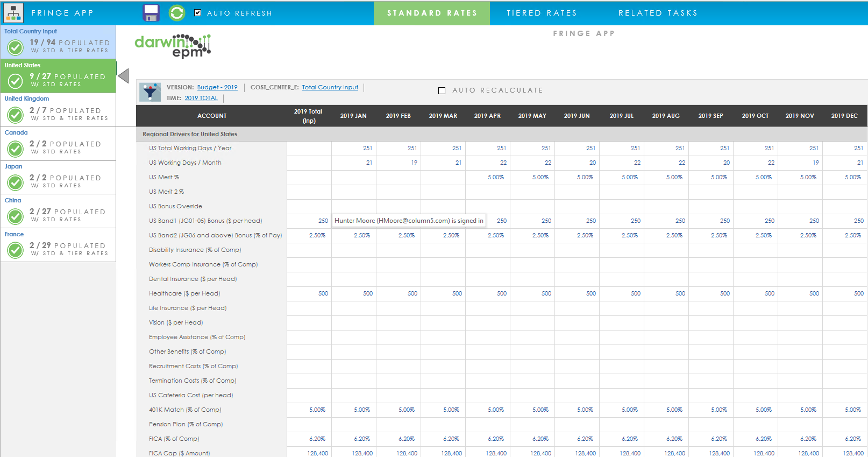Click the filter funnel icon
The height and width of the screenshot is (457, 868).
click(x=150, y=92)
